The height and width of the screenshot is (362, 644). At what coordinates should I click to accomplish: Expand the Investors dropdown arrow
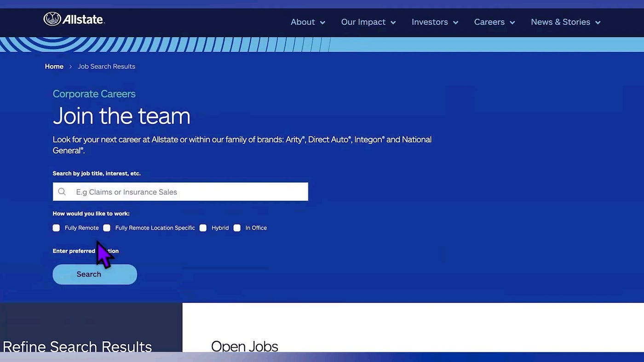tap(455, 23)
